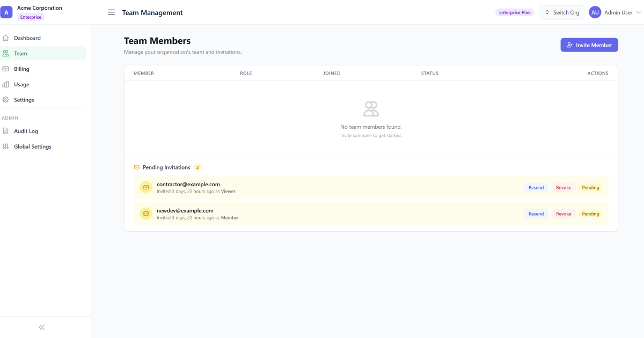Screen dimensions: 644x338
Task: Click the Invite Member button
Action: coord(589,45)
